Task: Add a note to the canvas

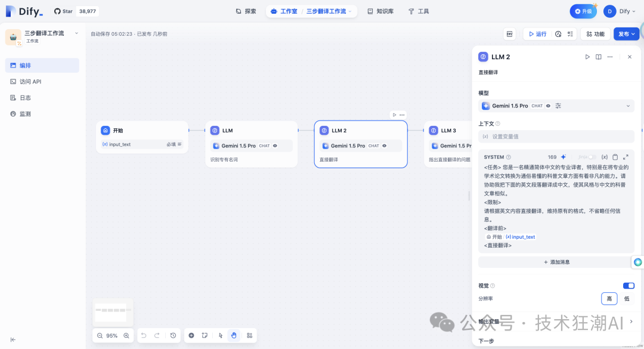Action: [205, 335]
